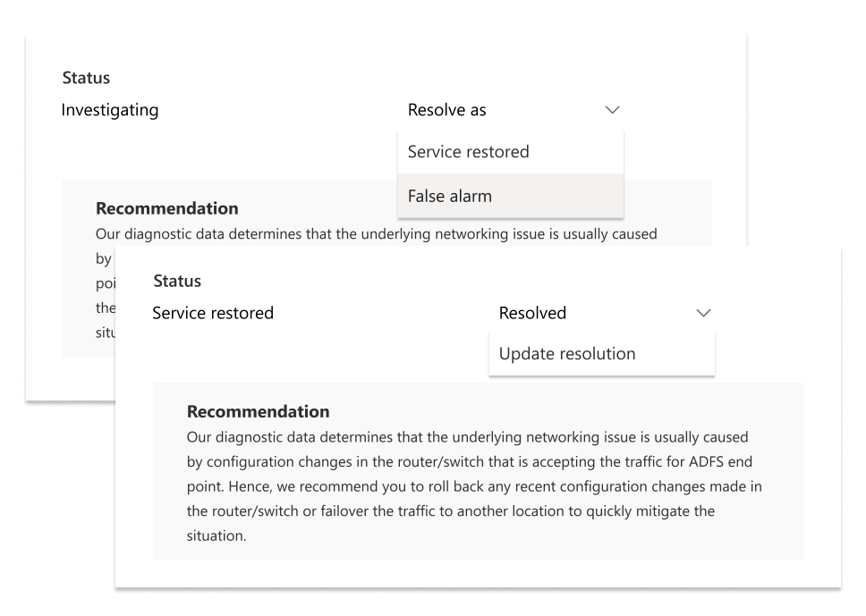Click the line starting "point. Hence, we recommend"
This screenshot has height=616, width=866.
click(474, 487)
